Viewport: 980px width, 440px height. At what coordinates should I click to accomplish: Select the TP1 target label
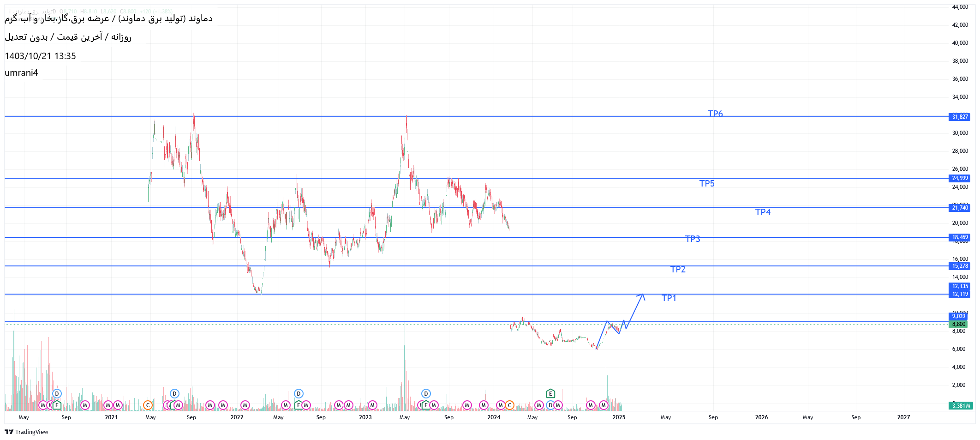(x=669, y=298)
